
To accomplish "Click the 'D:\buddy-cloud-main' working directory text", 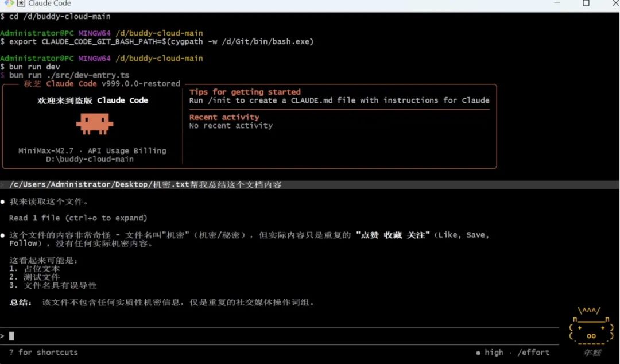I will pos(90,160).
